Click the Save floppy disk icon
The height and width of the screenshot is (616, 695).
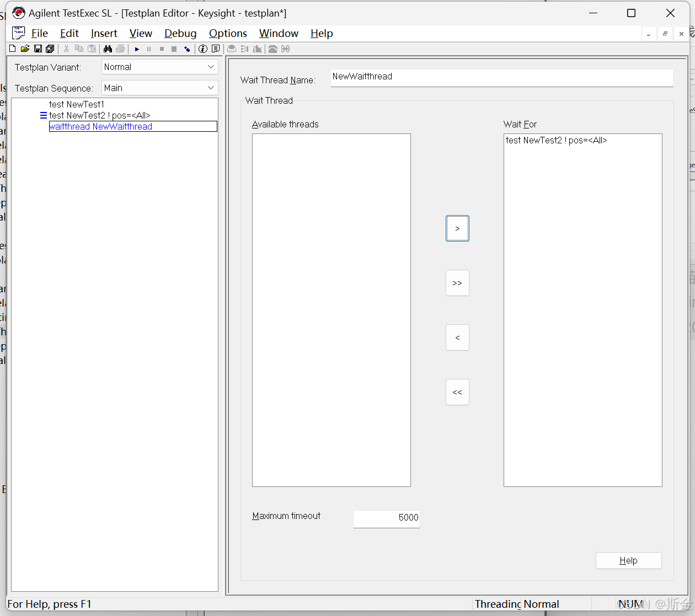pos(38,49)
